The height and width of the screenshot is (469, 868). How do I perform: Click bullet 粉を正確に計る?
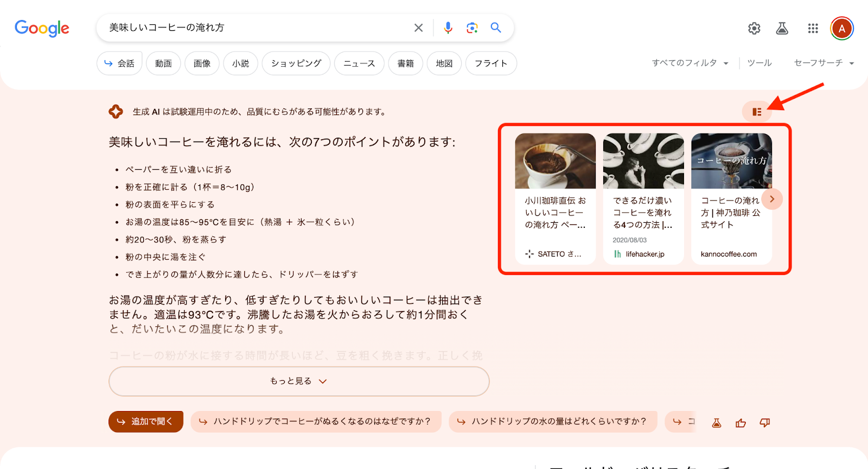click(x=190, y=187)
